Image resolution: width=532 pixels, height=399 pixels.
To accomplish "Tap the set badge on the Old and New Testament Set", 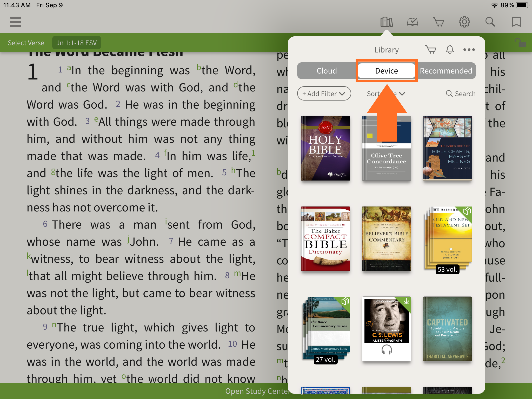I will (x=467, y=211).
